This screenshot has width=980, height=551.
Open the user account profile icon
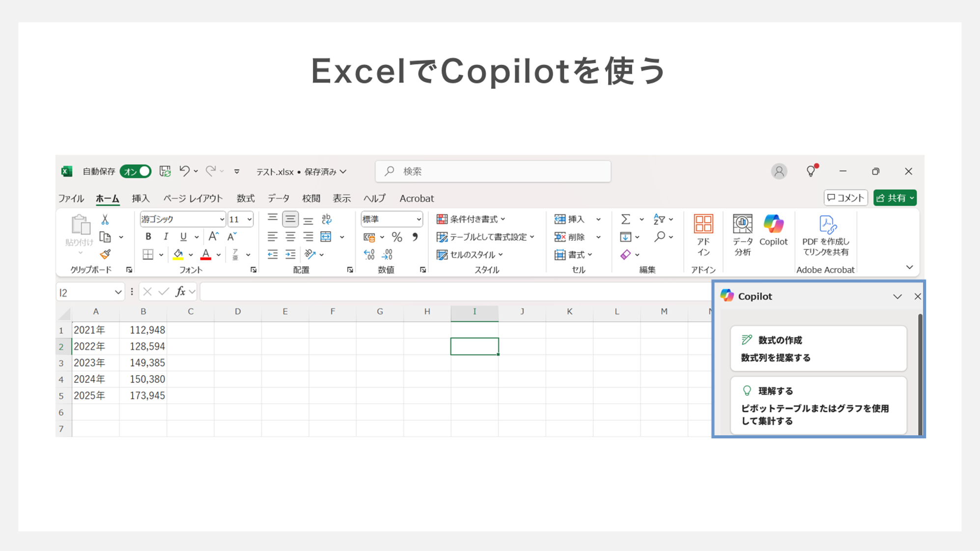[779, 171]
